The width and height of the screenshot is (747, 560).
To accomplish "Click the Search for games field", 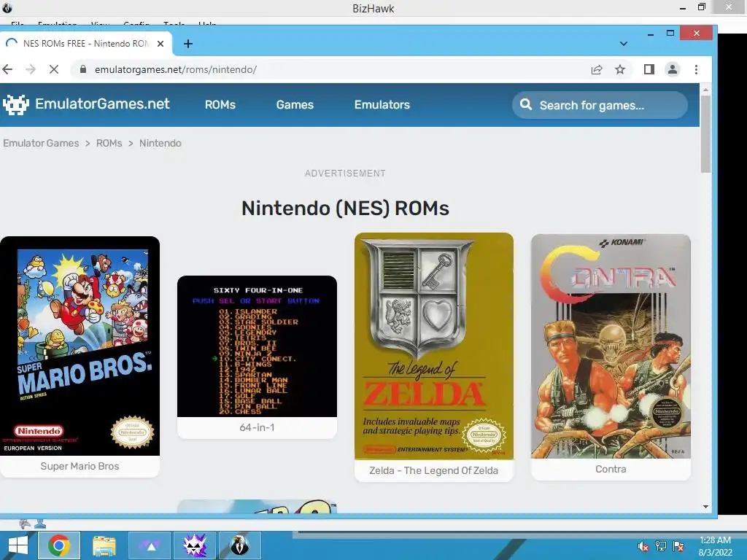I will point(600,105).
